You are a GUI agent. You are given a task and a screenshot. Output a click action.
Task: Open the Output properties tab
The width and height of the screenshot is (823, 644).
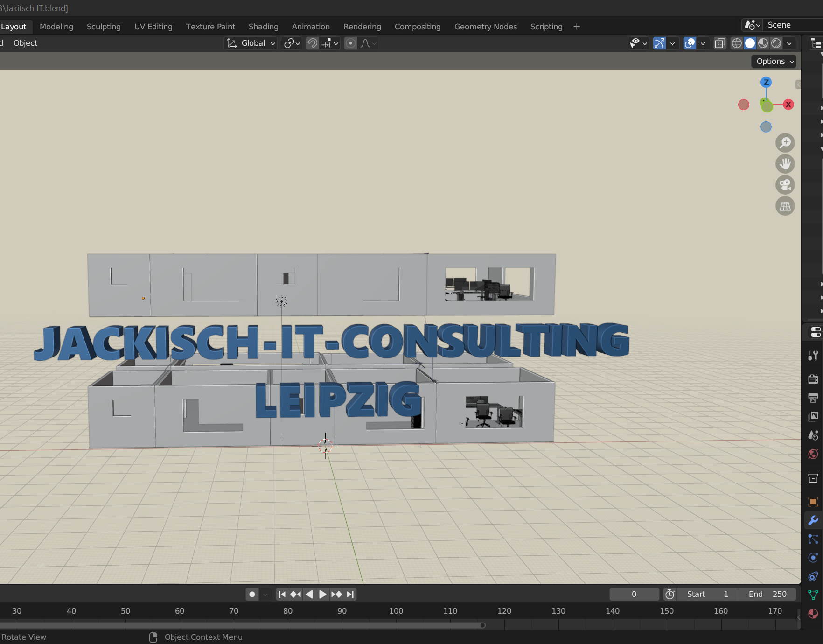813,398
